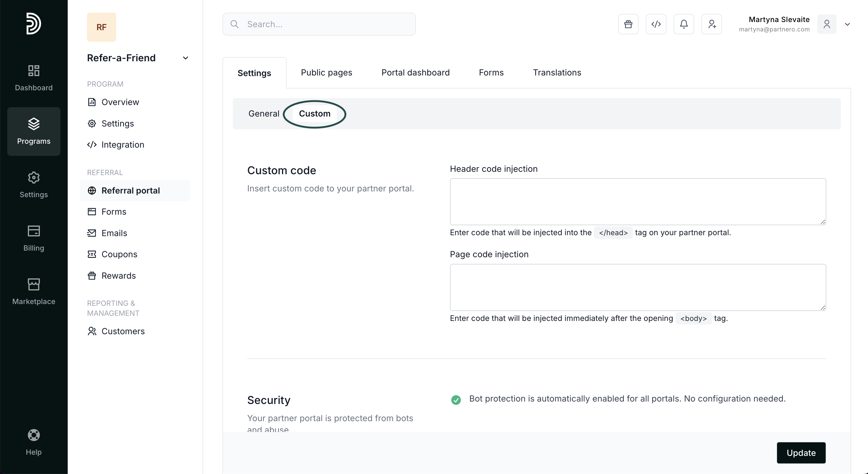Click into the Header code injection textarea
868x474 pixels.
click(x=637, y=201)
